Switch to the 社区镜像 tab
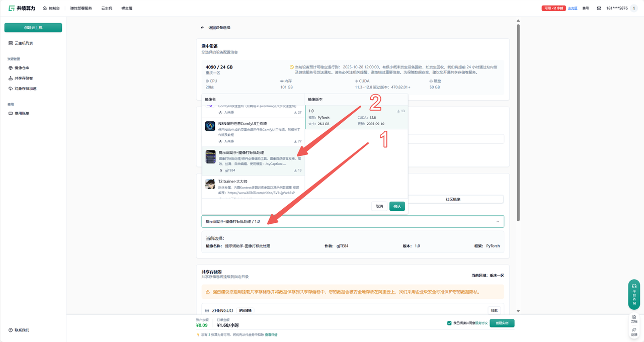The height and width of the screenshot is (342, 644). point(453,200)
